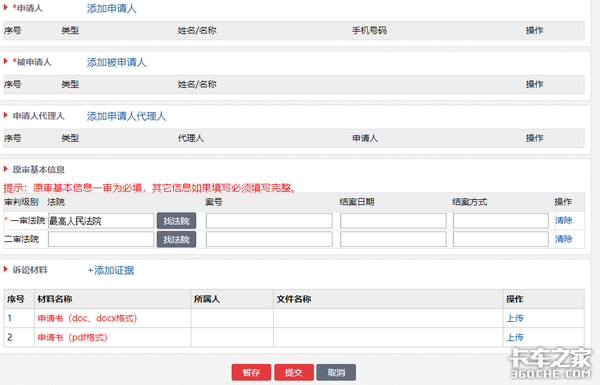This screenshot has width=600, height=385.
Task: Click 找法院 button for 一审法院
Action: click(176, 221)
